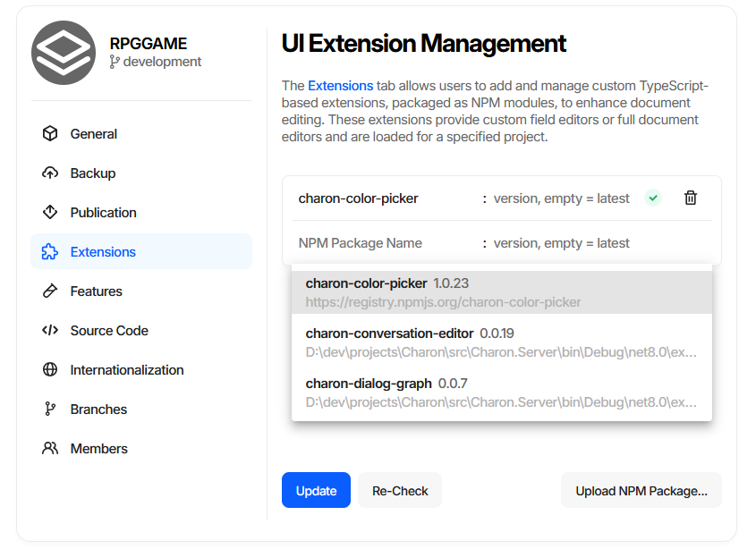
Task: Open the Extensions link in description
Action: click(340, 86)
